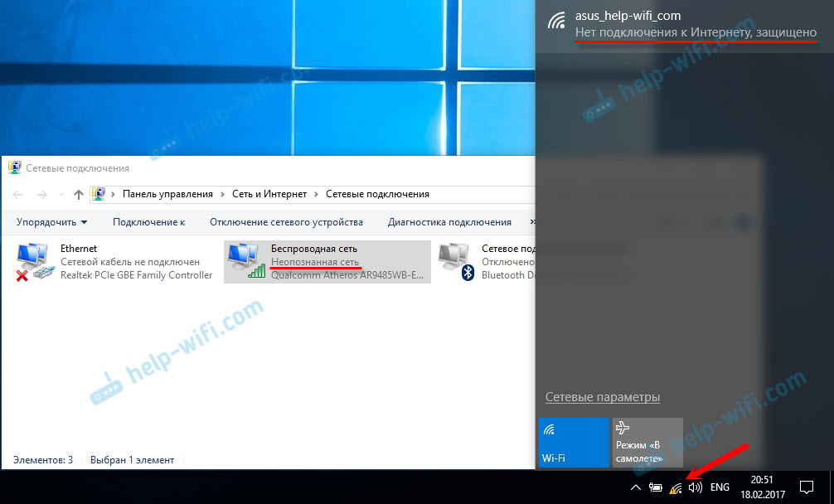Image resolution: width=834 pixels, height=504 pixels.
Task: Open the Action Center notification icon
Action: pos(807,487)
